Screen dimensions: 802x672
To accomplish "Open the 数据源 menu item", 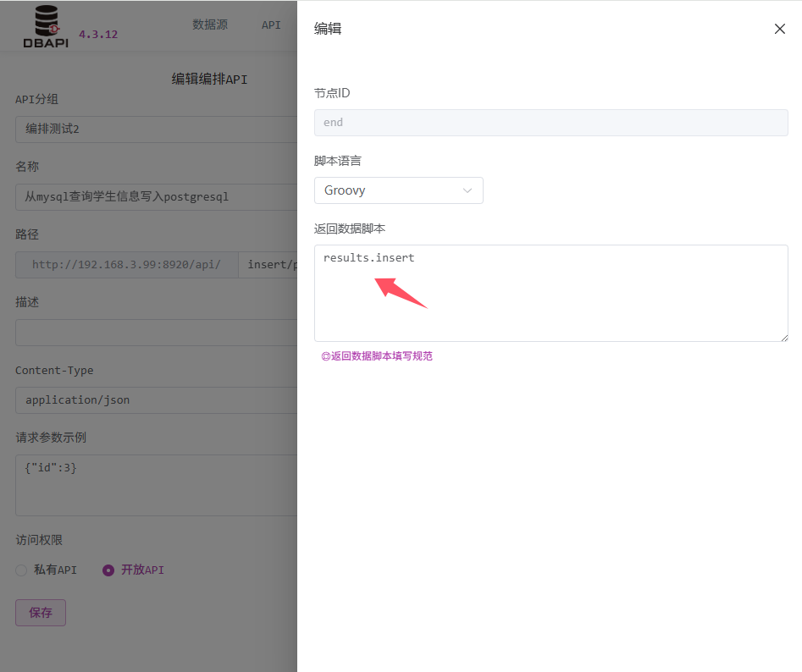I will (x=210, y=25).
